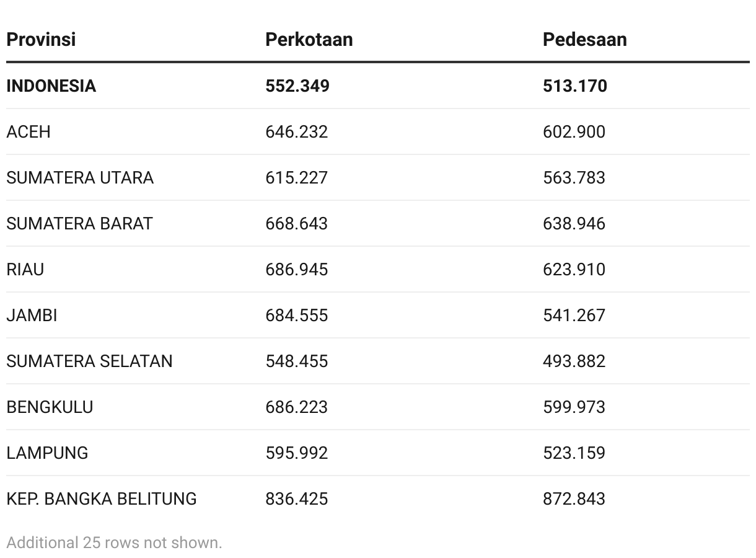Select the BENGKULU row label
Image resolution: width=756 pixels, height=558 pixels.
[x=50, y=407]
